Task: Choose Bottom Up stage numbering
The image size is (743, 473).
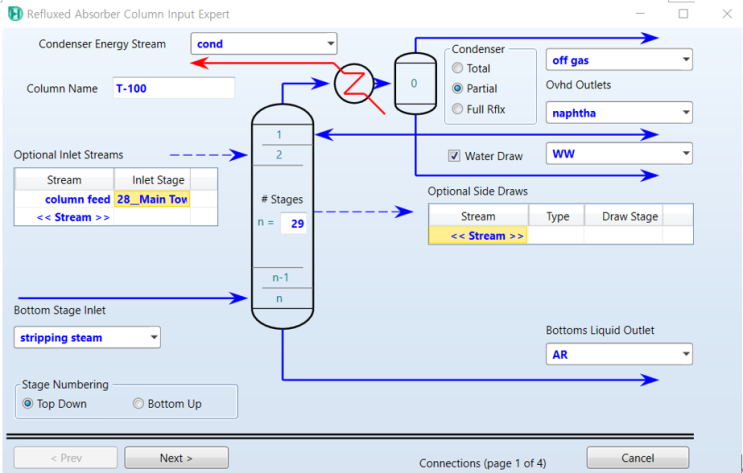Action: click(138, 404)
